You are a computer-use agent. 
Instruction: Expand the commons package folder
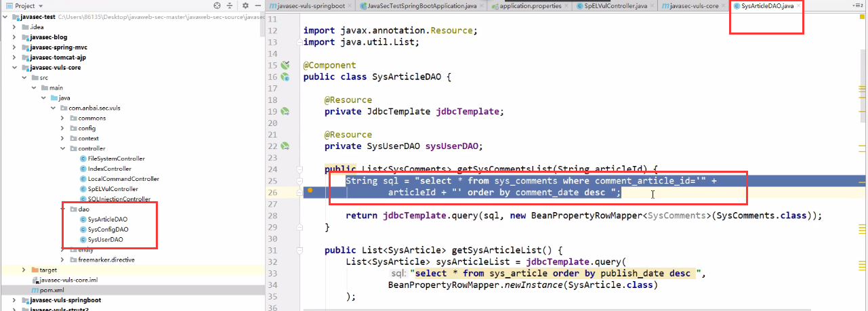point(62,118)
